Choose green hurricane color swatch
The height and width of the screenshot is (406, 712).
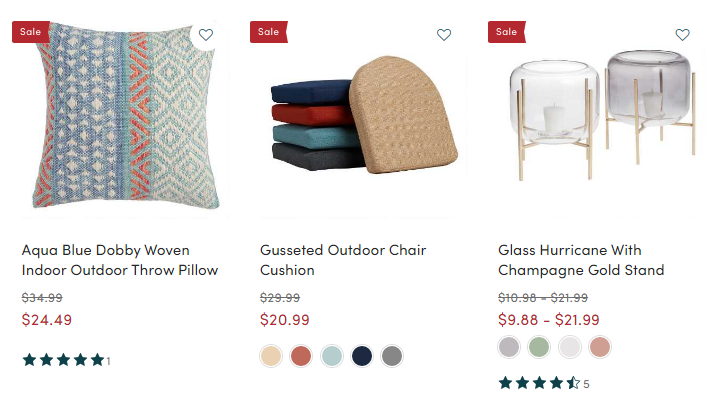click(539, 347)
